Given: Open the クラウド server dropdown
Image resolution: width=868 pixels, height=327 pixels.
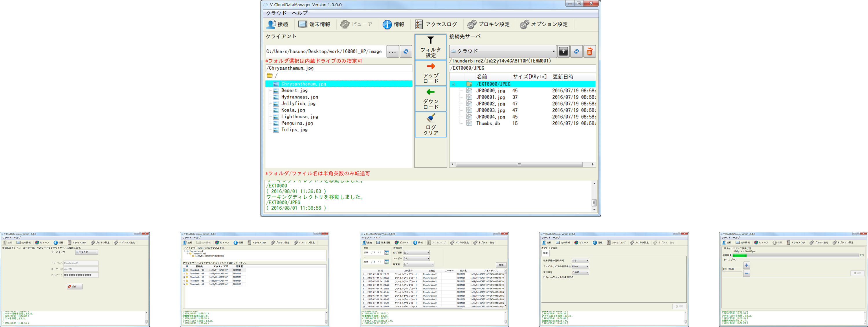Looking at the screenshot, I should [502, 51].
